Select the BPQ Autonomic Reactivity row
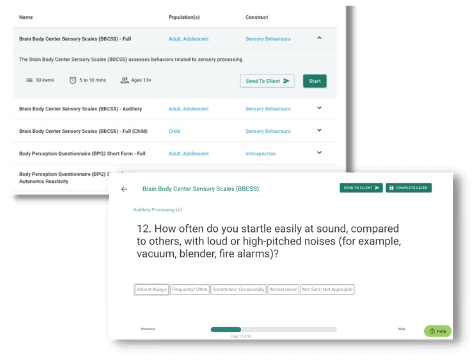Viewport: 475px width, 360px height. point(64,178)
